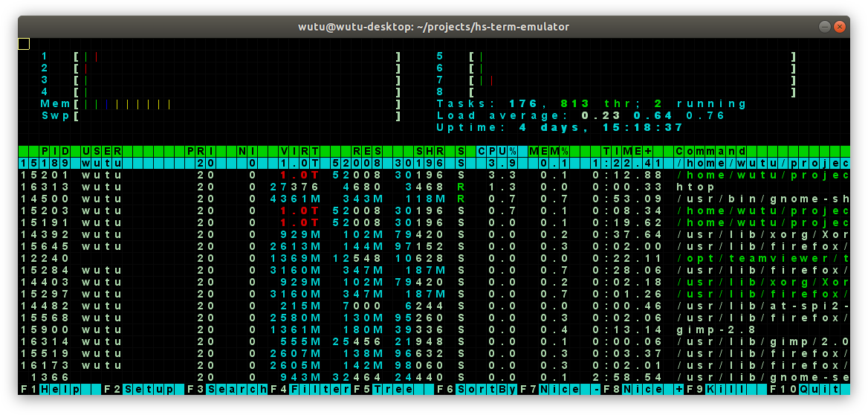Select firefox process row PID 15284
The width and height of the screenshot is (868, 415).
coord(435,270)
